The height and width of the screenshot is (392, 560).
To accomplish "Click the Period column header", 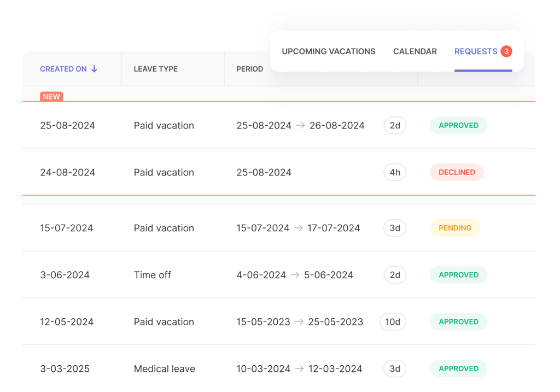I will [249, 69].
